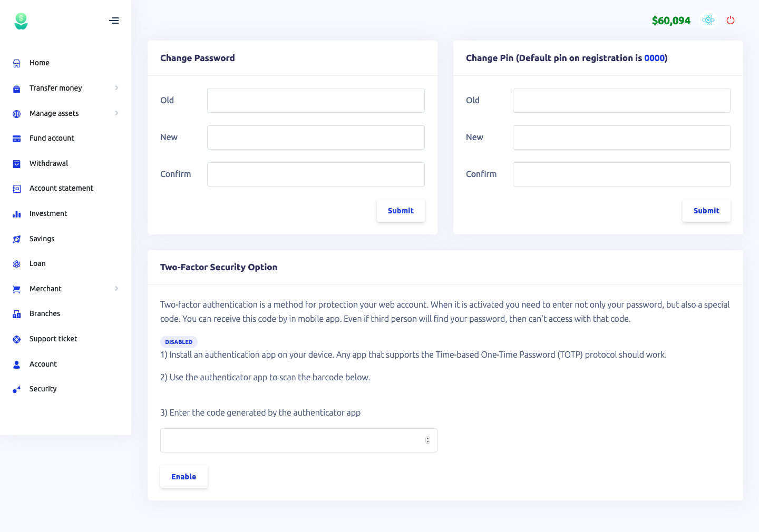This screenshot has height=532, width=759.
Task: Click the power logout icon top right
Action: tap(731, 20)
